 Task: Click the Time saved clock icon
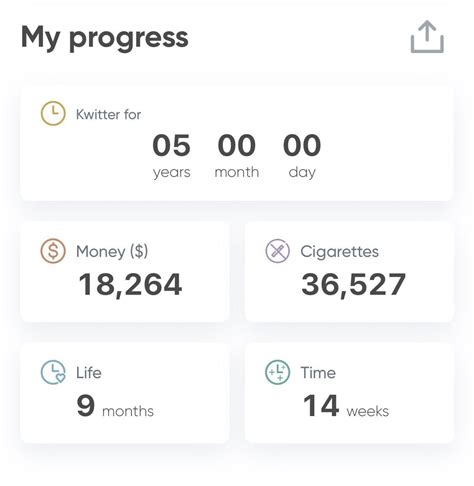[x=277, y=372]
